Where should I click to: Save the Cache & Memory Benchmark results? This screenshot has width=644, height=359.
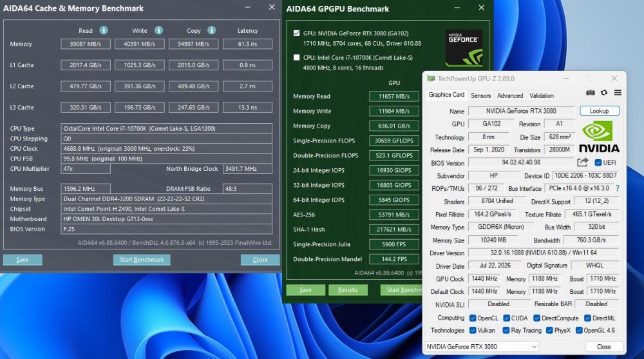click(23, 260)
